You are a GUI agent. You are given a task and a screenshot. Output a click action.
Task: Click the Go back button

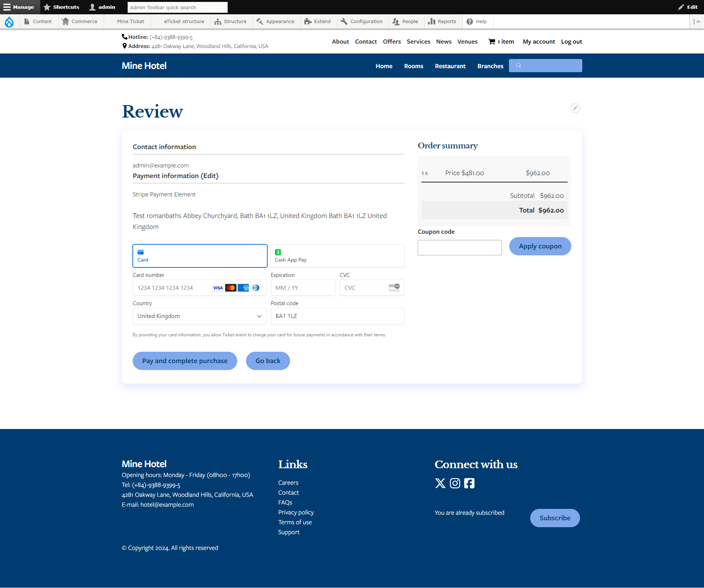point(267,360)
